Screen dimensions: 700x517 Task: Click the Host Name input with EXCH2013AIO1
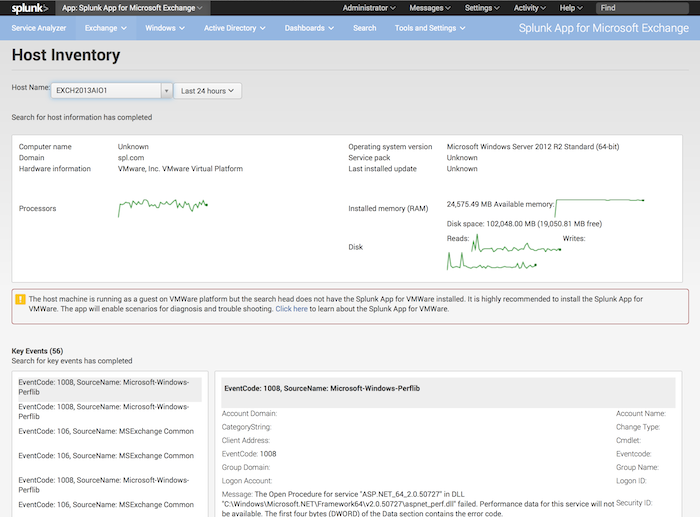point(106,91)
